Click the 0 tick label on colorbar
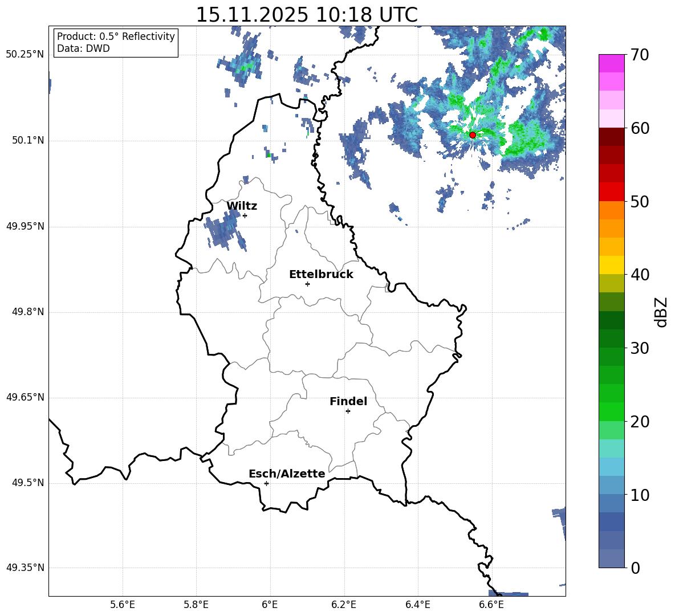The image size is (675, 616). click(635, 568)
